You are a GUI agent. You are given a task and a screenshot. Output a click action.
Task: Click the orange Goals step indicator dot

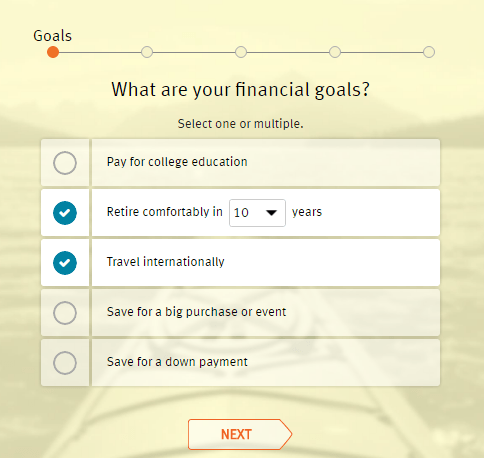53,52
